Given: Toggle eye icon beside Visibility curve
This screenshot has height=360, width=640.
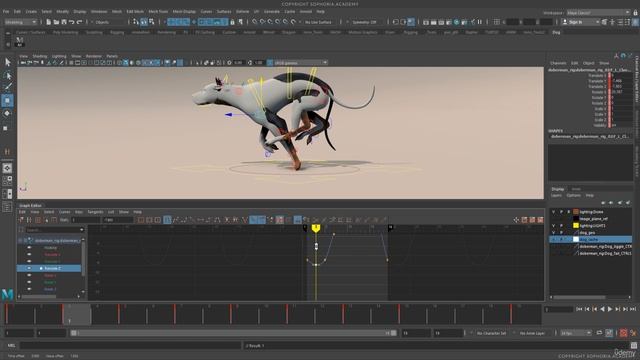Looking at the screenshot, I should 29,247.
